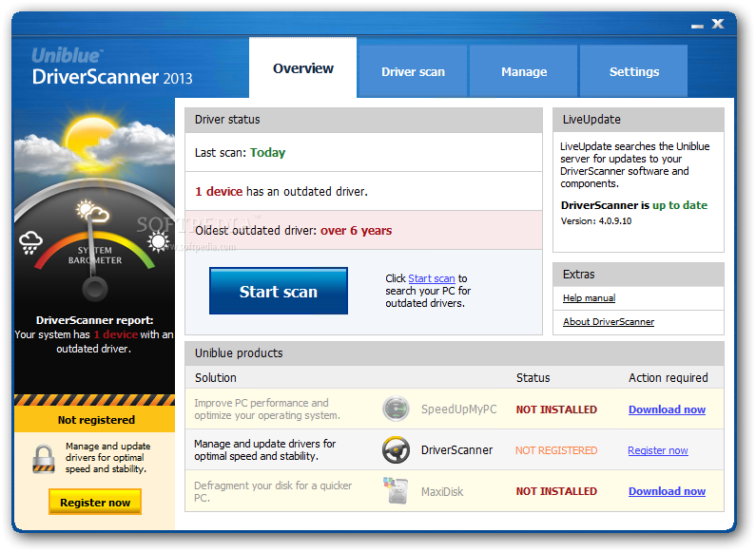Image resolution: width=756 pixels, height=552 pixels.
Task: Click the yellow Register now button
Action: pyautogui.click(x=95, y=503)
